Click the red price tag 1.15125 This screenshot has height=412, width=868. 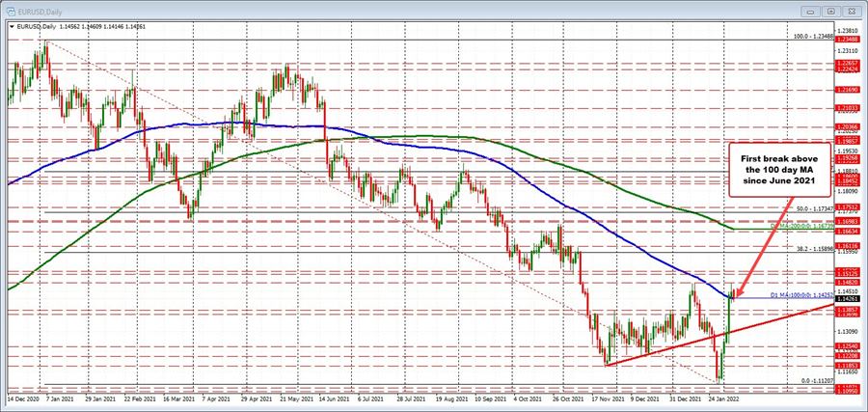tap(847, 273)
